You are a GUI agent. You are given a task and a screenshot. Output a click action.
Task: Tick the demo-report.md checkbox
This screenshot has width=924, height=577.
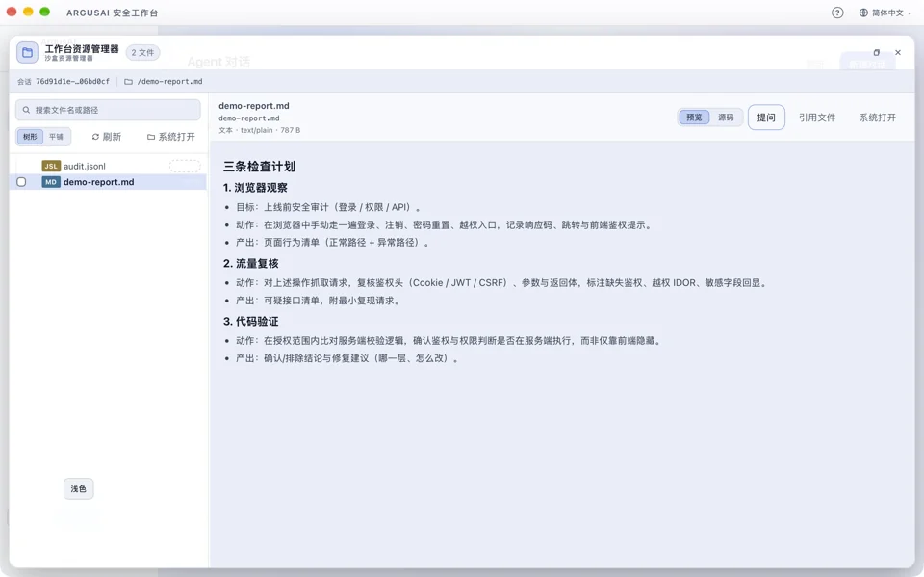21,182
